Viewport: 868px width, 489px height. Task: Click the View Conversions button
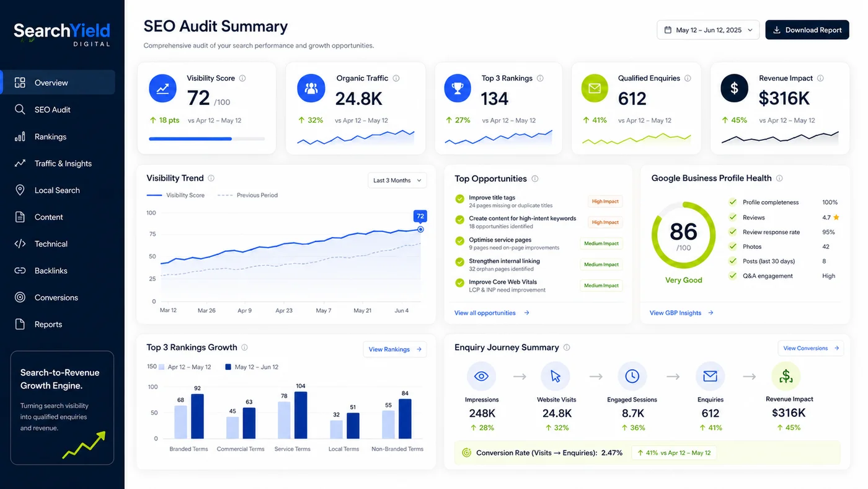[810, 348]
